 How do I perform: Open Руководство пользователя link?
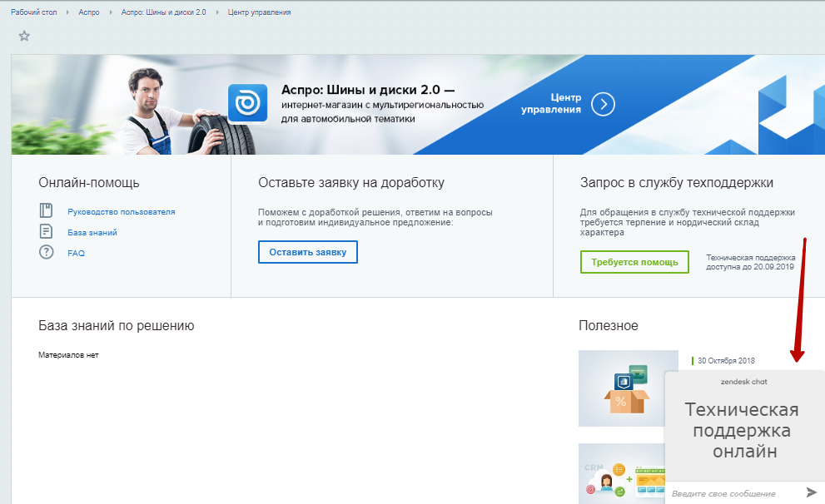pos(121,212)
